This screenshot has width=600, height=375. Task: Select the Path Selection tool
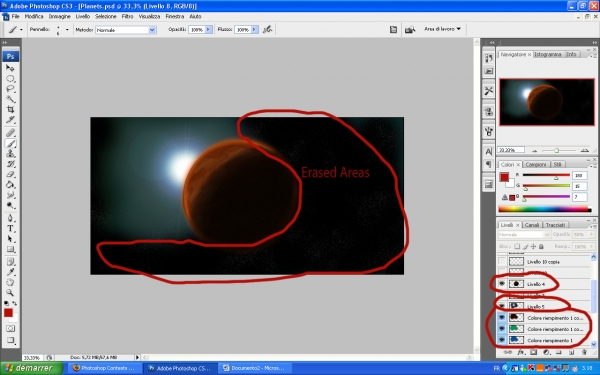click(10, 239)
